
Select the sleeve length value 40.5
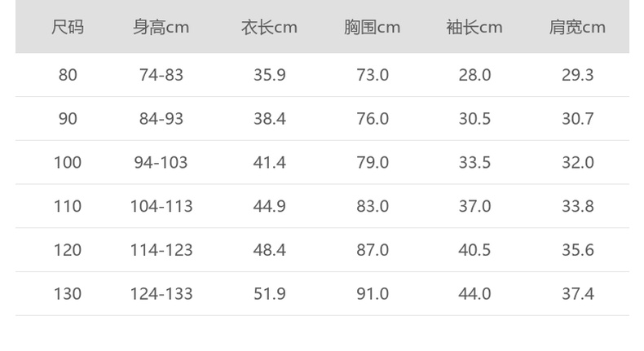(474, 250)
